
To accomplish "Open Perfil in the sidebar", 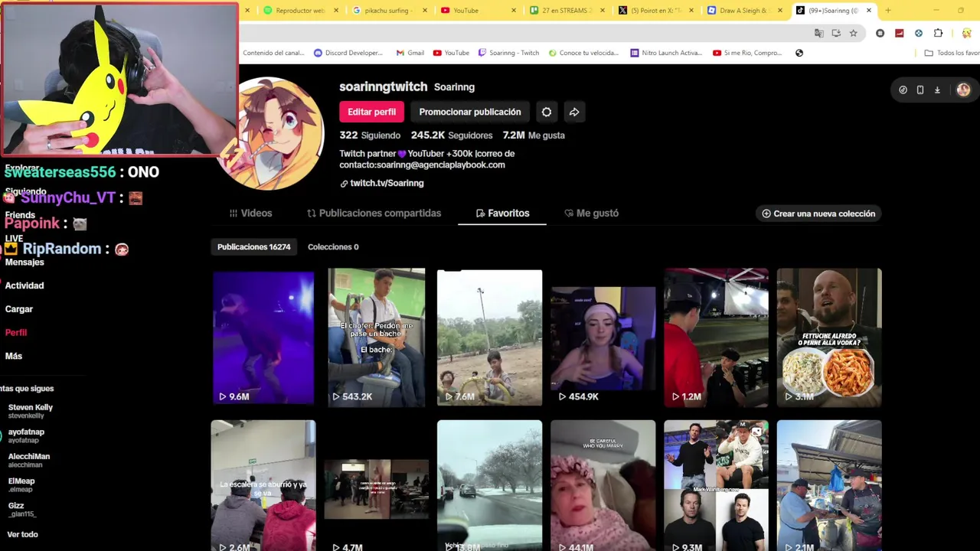I will 16,332.
